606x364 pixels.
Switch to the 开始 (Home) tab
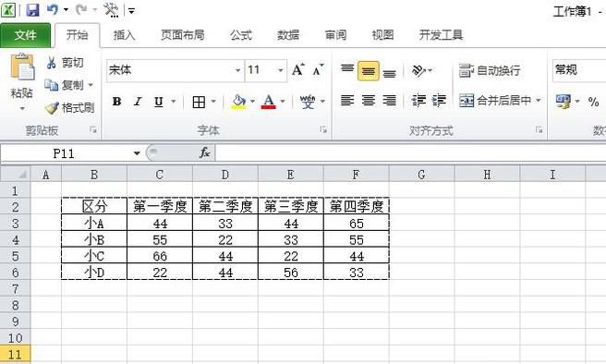click(x=77, y=35)
